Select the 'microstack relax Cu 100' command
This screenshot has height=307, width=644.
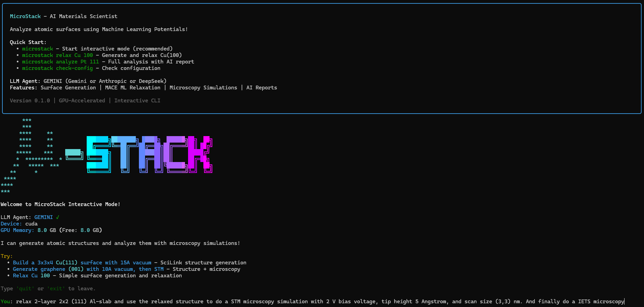[x=57, y=55]
